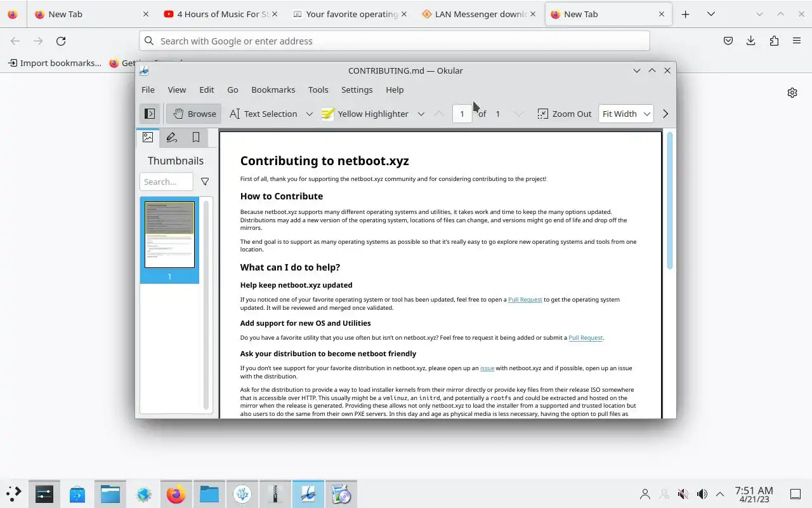This screenshot has width=812, height=508.
Task: Click the Show Desktop button
Action: (x=796, y=494)
